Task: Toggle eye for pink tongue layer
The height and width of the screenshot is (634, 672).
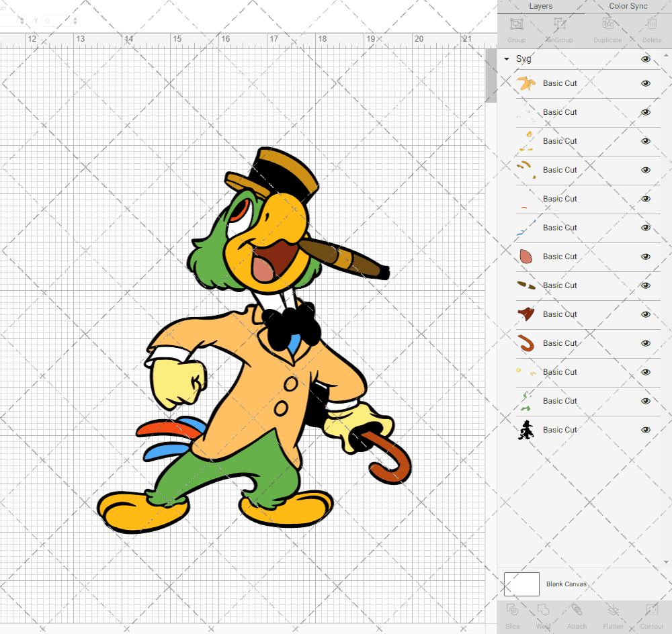Action: 645,257
